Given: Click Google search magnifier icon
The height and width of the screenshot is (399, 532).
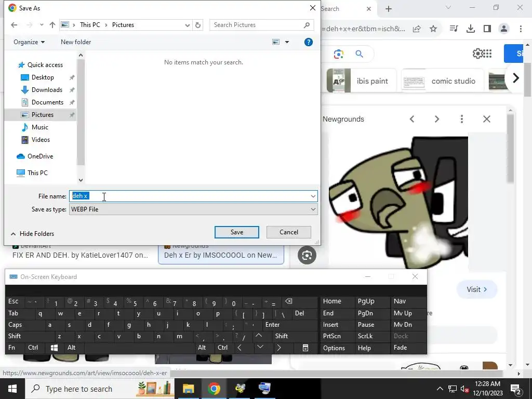Looking at the screenshot, I should (360, 54).
